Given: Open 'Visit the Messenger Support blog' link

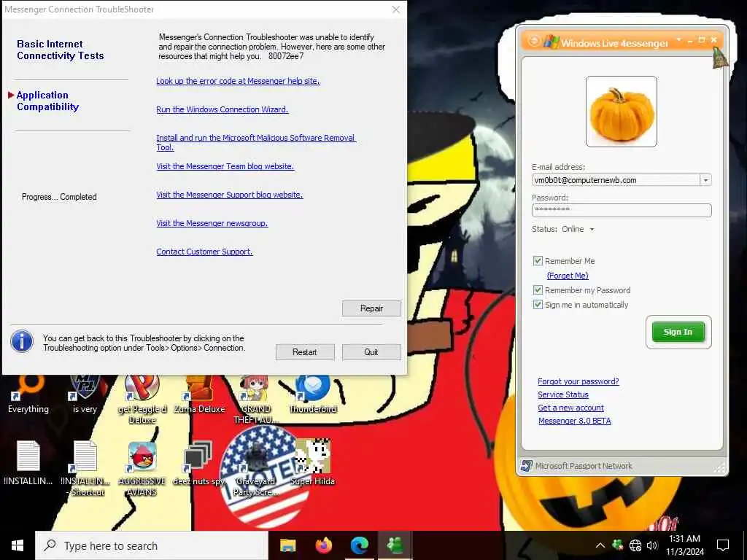Looking at the screenshot, I should pyautogui.click(x=229, y=194).
